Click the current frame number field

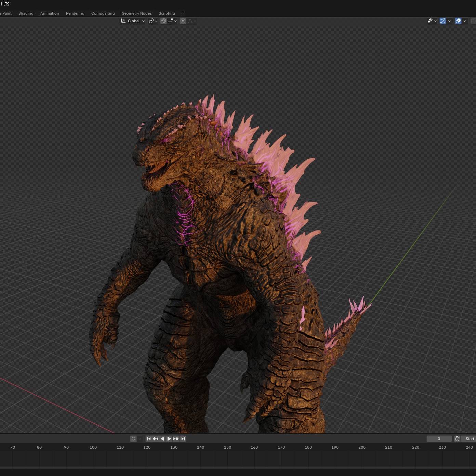439,439
